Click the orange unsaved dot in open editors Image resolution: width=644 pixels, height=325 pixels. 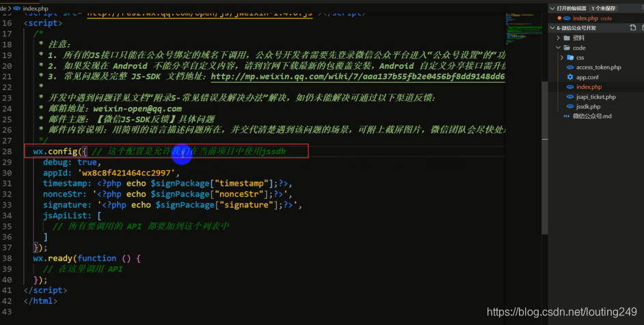click(x=559, y=18)
